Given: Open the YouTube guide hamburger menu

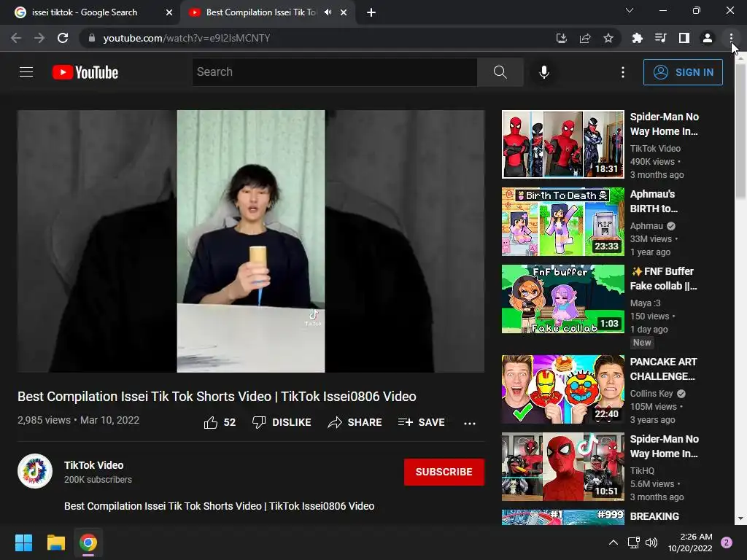Looking at the screenshot, I should (x=26, y=72).
